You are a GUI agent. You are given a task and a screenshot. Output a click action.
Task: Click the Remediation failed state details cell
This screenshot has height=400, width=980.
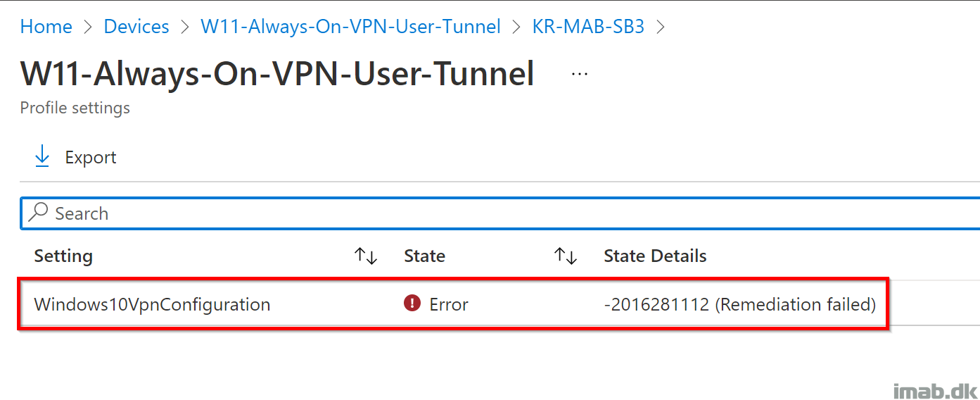[x=739, y=304]
